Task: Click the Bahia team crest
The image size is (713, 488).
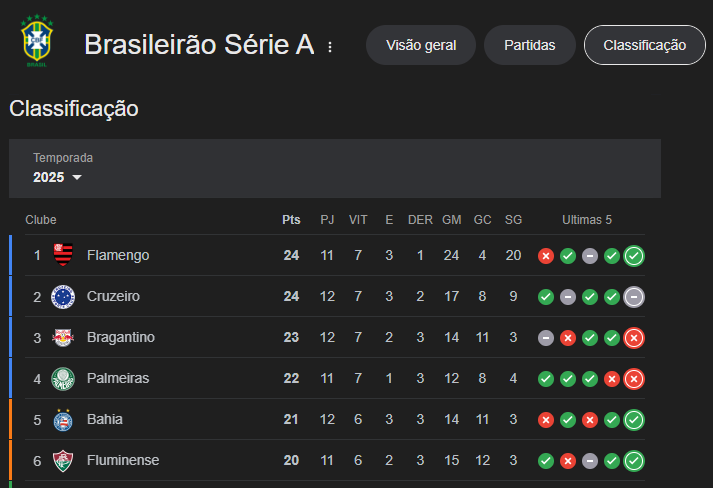Action: (63, 419)
